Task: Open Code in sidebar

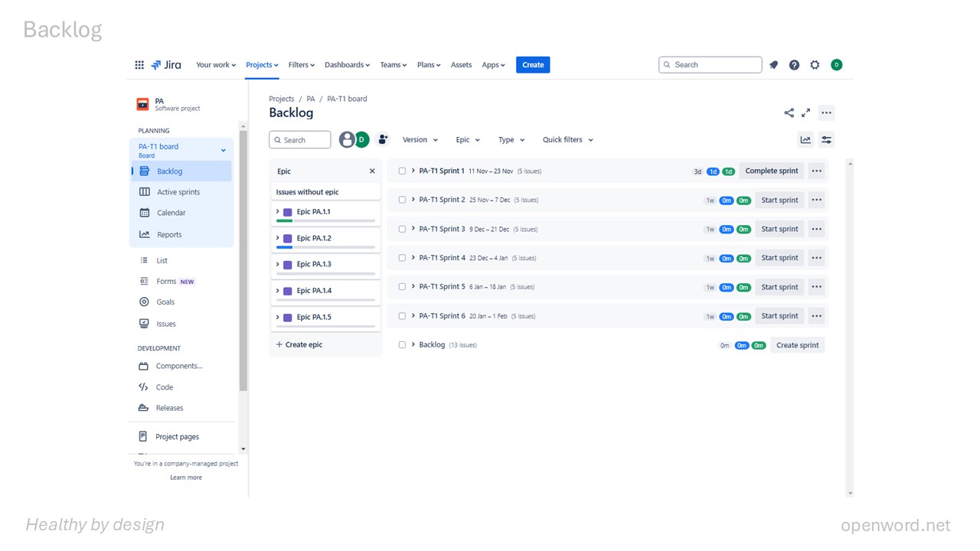Action: pos(181,387)
